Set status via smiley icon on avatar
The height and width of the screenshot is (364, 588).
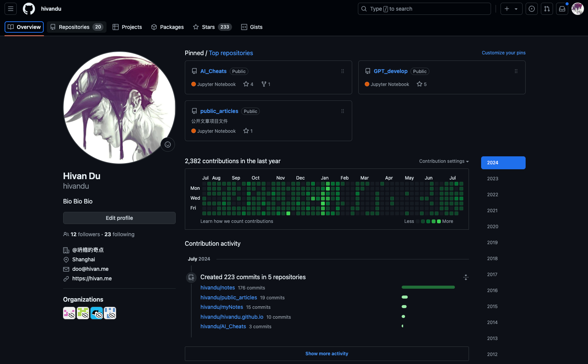168,145
